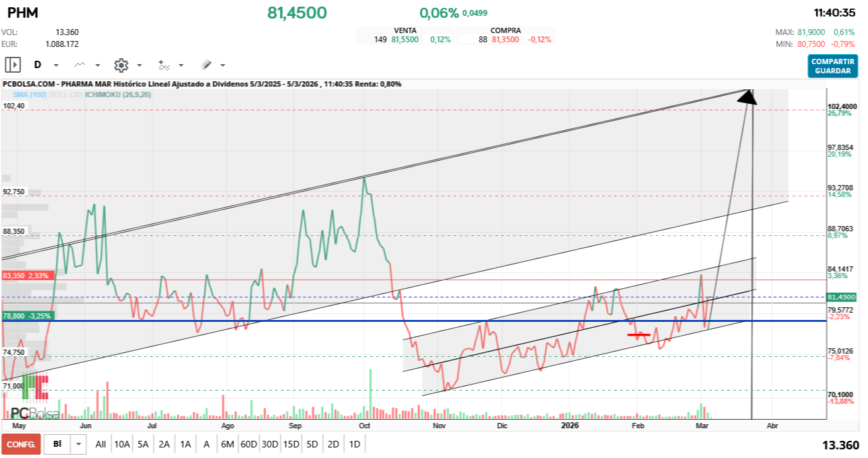Click the red horizontal marker on chart
The height and width of the screenshot is (458, 868).
[x=638, y=335]
